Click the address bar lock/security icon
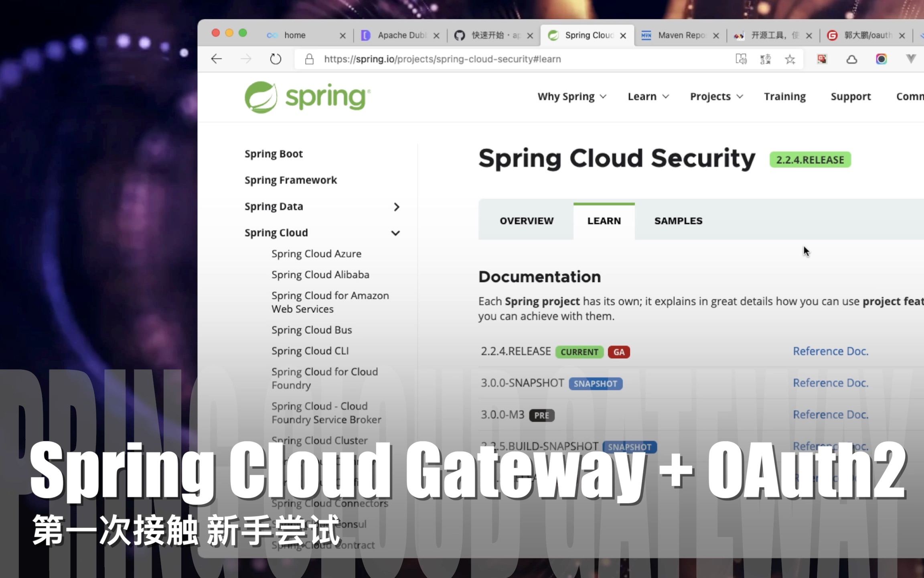Screen dimensions: 924x578 click(309, 59)
